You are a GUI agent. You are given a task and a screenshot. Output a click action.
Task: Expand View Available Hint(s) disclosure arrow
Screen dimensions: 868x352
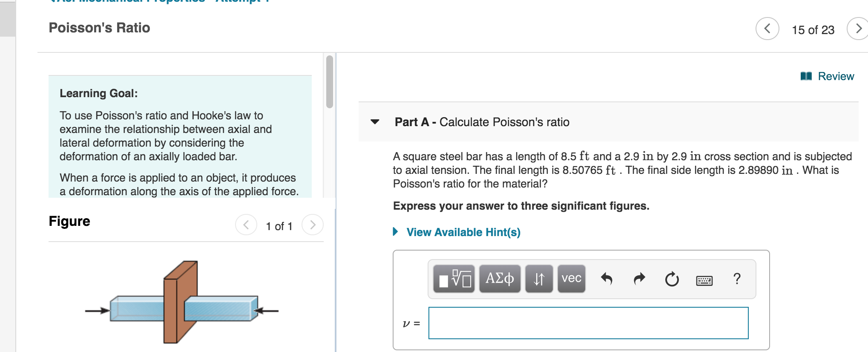coord(395,232)
